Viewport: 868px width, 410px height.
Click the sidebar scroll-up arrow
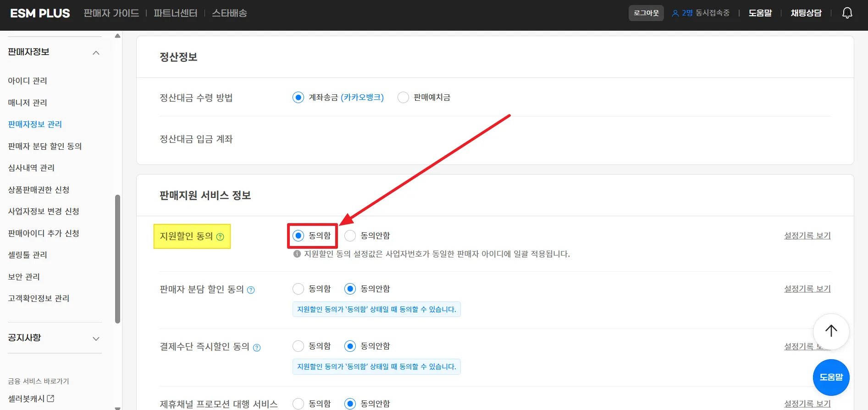coord(118,36)
